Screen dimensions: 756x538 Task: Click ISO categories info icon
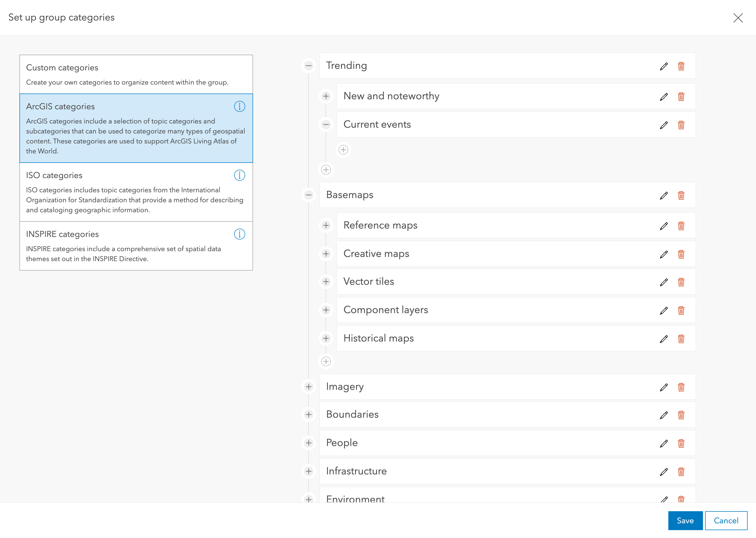[239, 175]
